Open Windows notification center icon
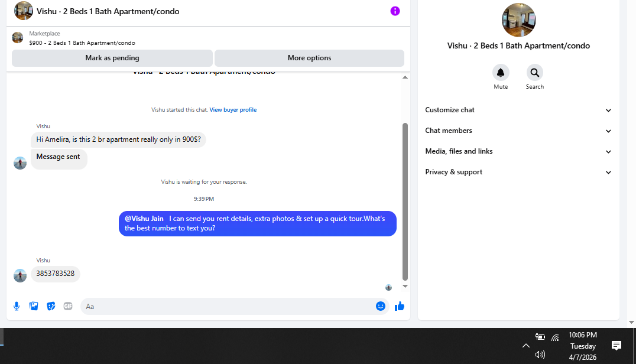Image resolution: width=636 pixels, height=364 pixels. (x=616, y=345)
